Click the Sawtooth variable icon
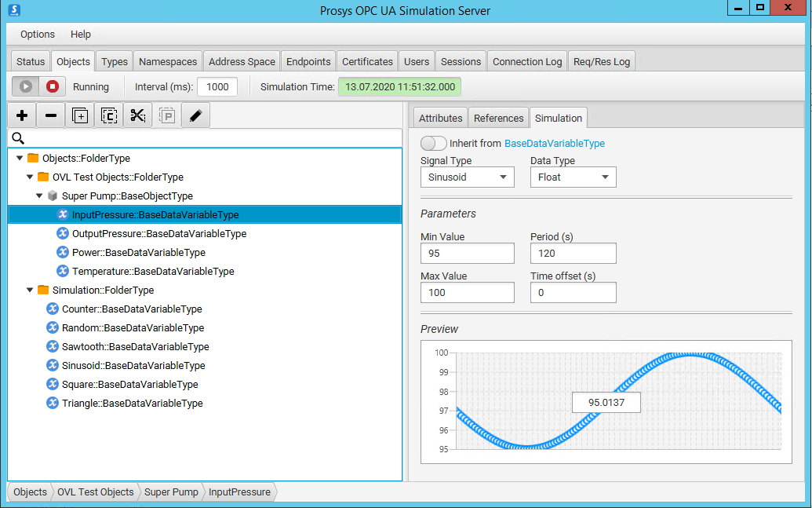Image resolution: width=812 pixels, height=508 pixels. point(53,346)
